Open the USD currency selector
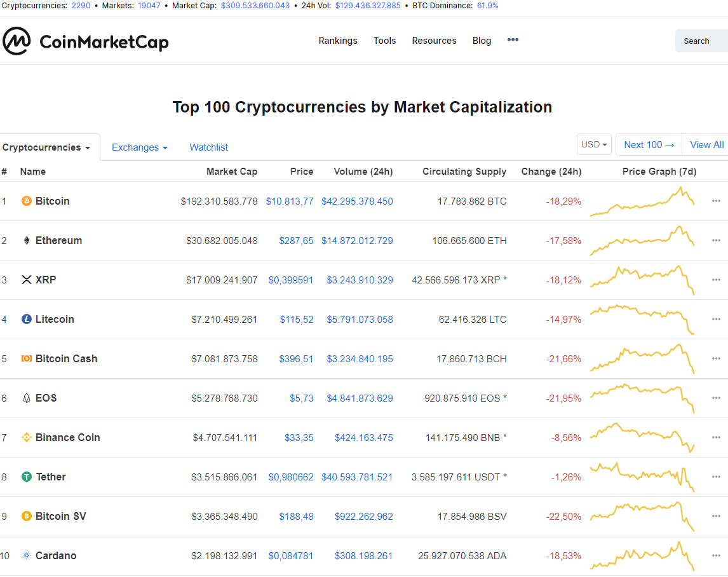This screenshot has height=577, width=728. click(x=594, y=144)
